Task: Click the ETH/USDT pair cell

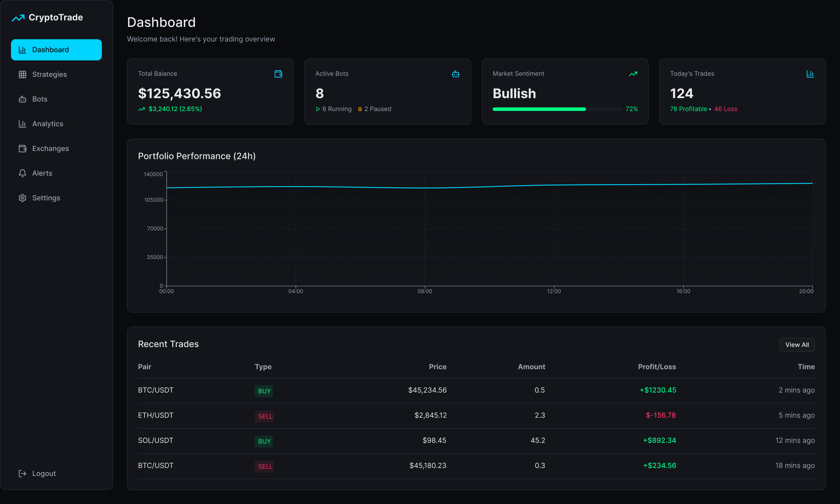Action: [156, 415]
